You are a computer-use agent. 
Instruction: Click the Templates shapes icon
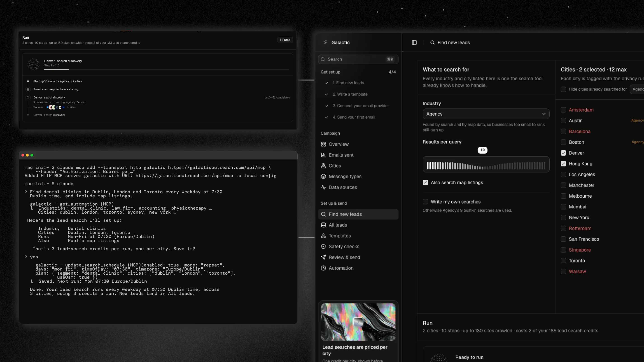[x=323, y=236]
